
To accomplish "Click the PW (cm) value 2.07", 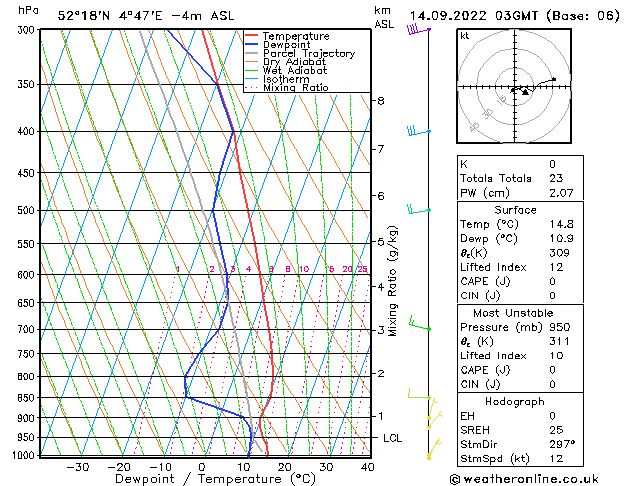I will (561, 193).
